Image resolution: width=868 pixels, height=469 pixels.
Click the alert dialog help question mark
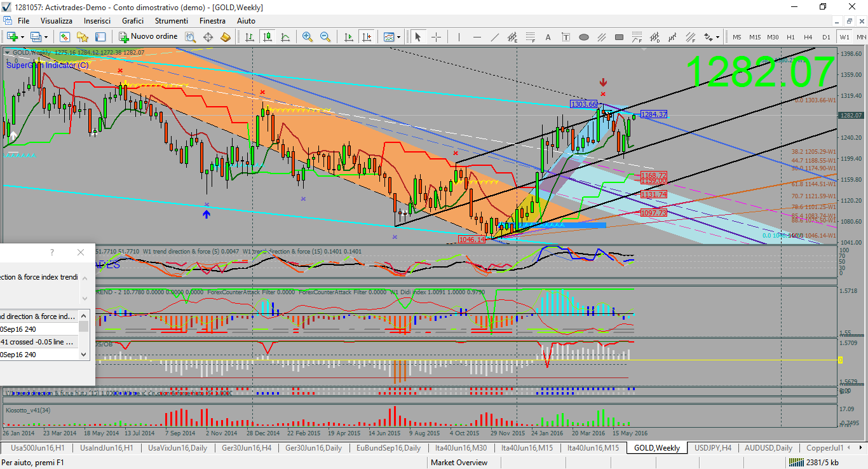click(52, 252)
